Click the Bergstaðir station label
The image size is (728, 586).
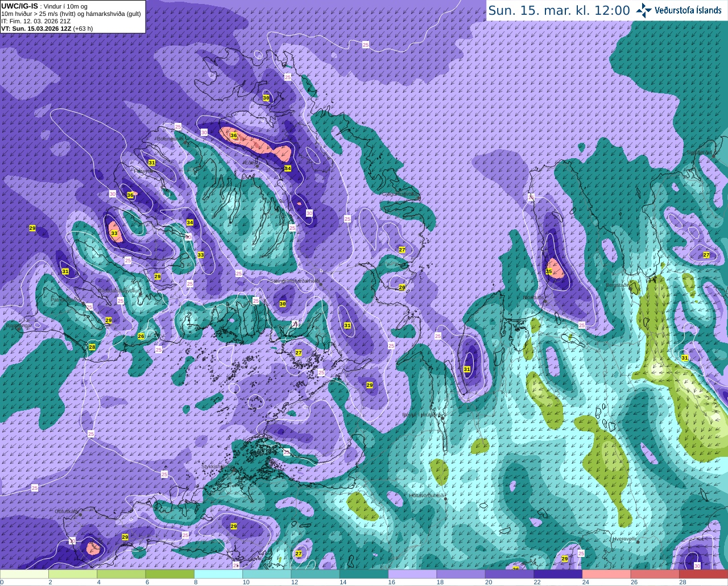pyautogui.click(x=618, y=284)
